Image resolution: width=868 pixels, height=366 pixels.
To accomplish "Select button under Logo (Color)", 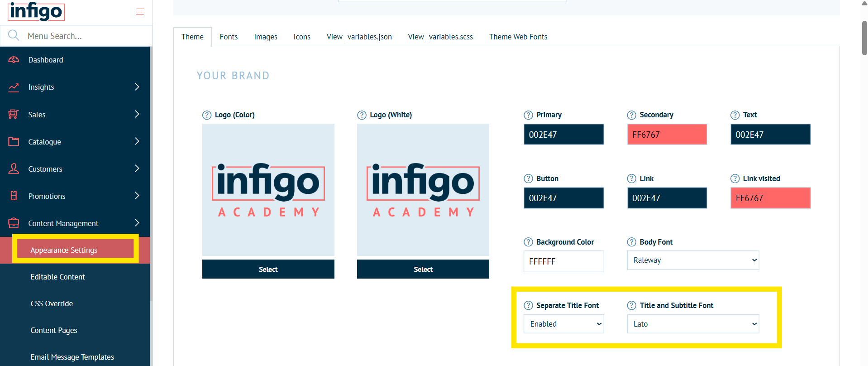I will [x=268, y=269].
